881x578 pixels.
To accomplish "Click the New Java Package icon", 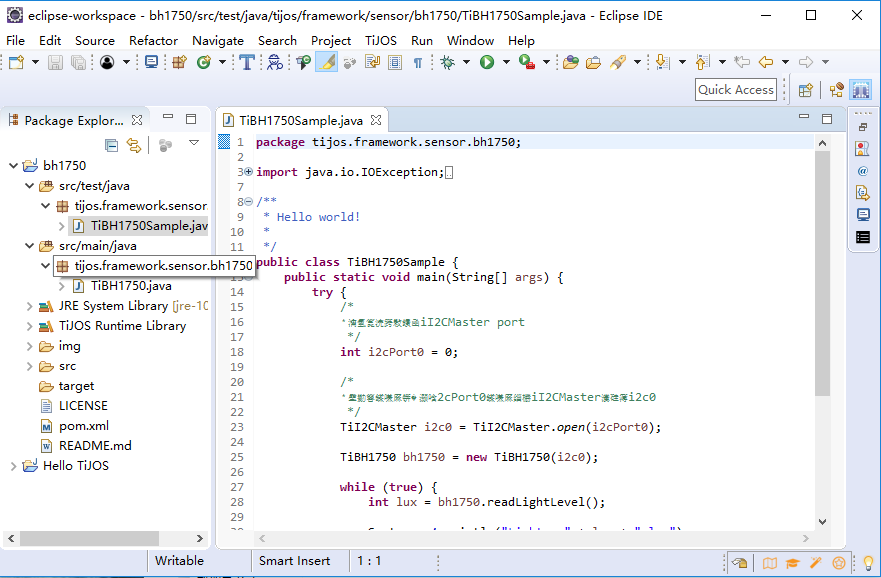I will pos(179,62).
